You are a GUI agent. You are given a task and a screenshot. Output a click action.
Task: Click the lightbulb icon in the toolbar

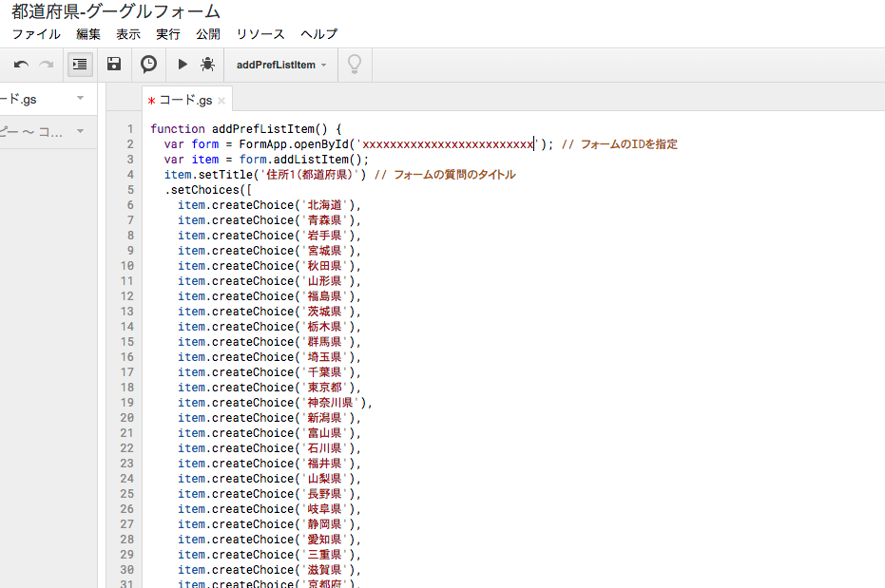(355, 65)
